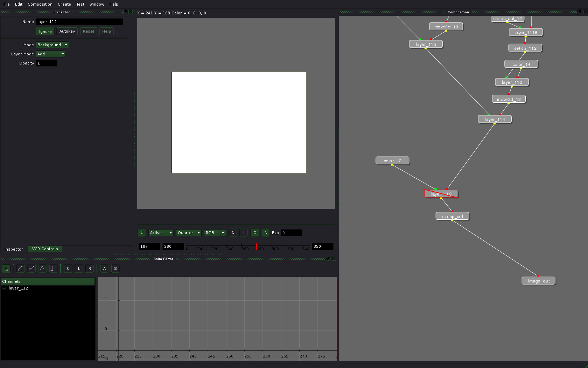Select the layer_113 node
This screenshot has width=588, height=368.
pos(512,82)
